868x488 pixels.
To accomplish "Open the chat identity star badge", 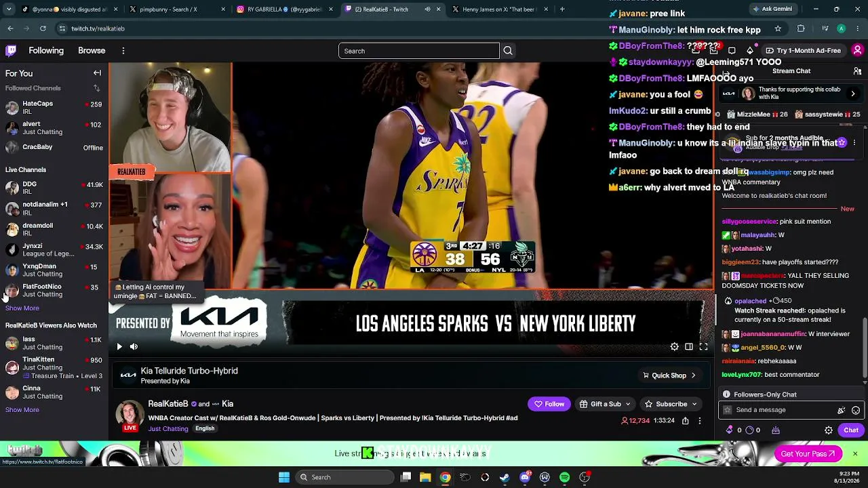I will (x=728, y=410).
